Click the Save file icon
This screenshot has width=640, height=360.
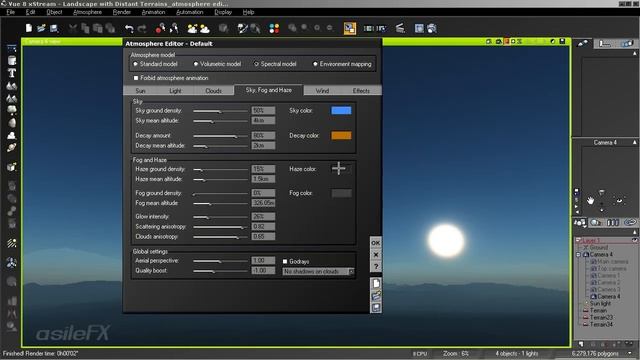[54, 28]
